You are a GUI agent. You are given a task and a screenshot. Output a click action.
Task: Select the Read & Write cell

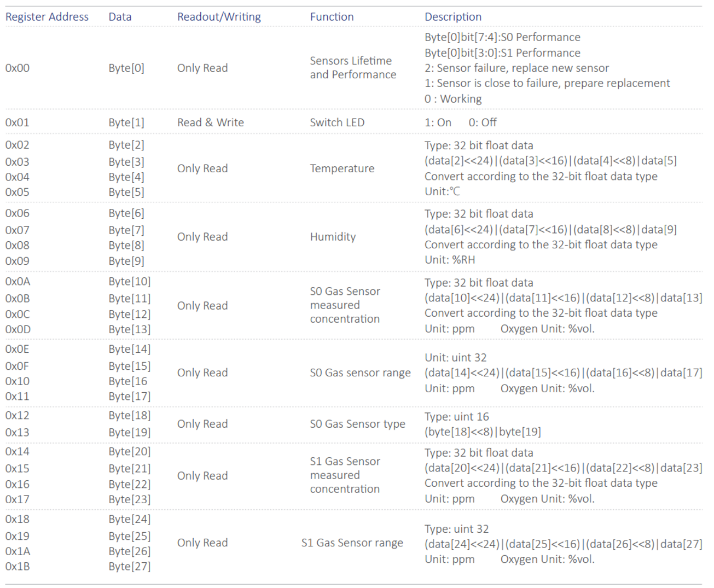[x=210, y=123]
